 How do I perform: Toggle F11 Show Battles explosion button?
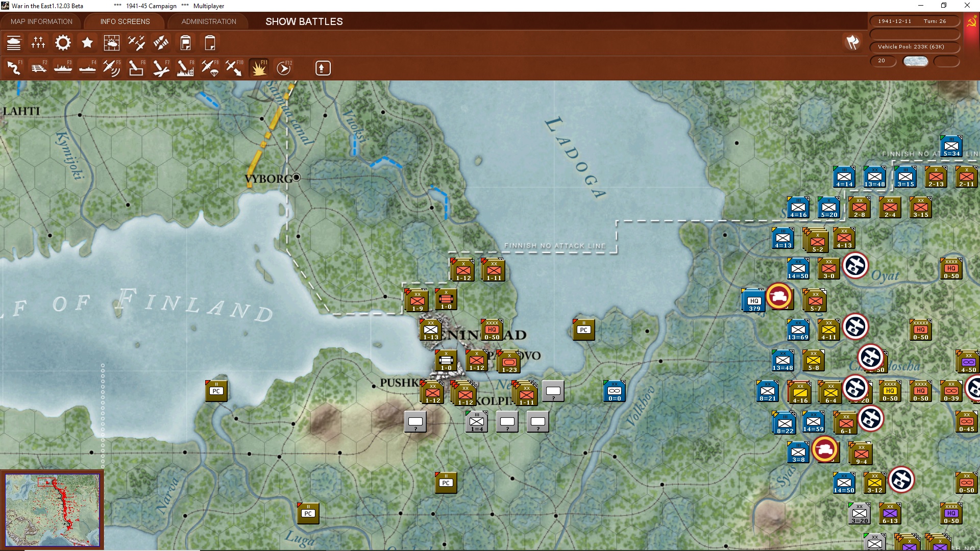click(x=259, y=68)
